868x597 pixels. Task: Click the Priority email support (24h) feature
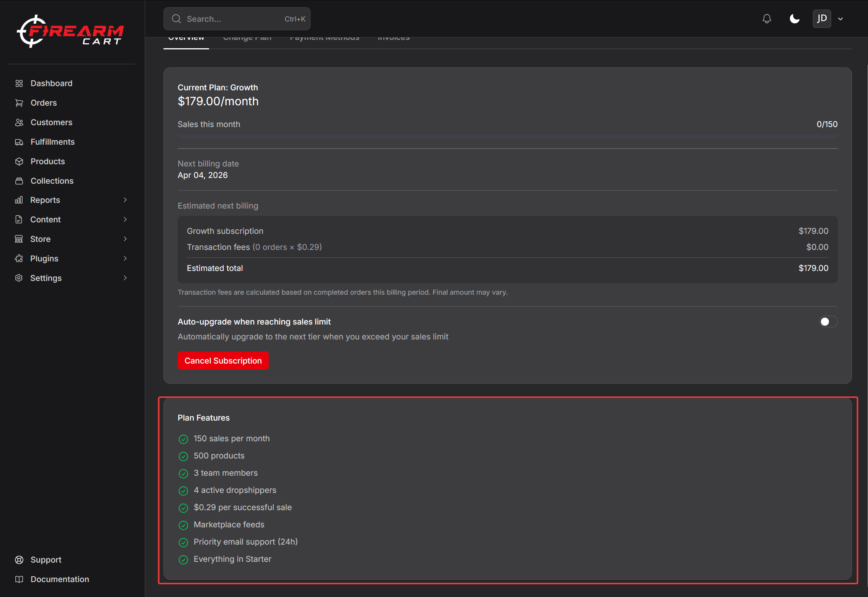point(246,542)
